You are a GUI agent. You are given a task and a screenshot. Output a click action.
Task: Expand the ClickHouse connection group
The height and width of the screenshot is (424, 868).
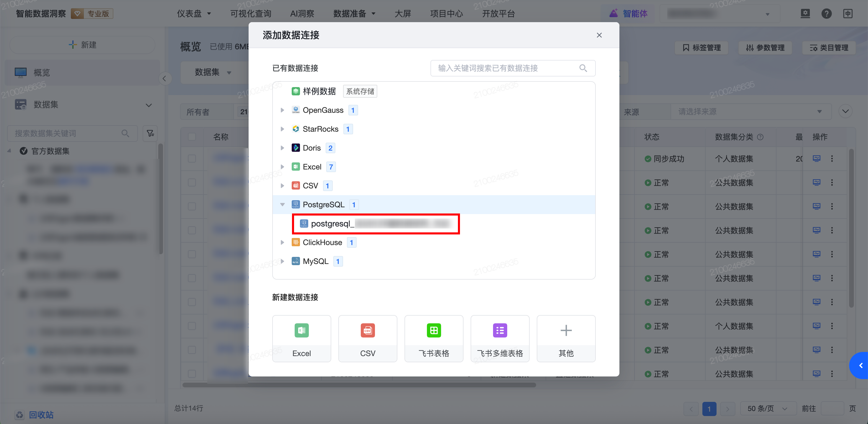coord(282,242)
